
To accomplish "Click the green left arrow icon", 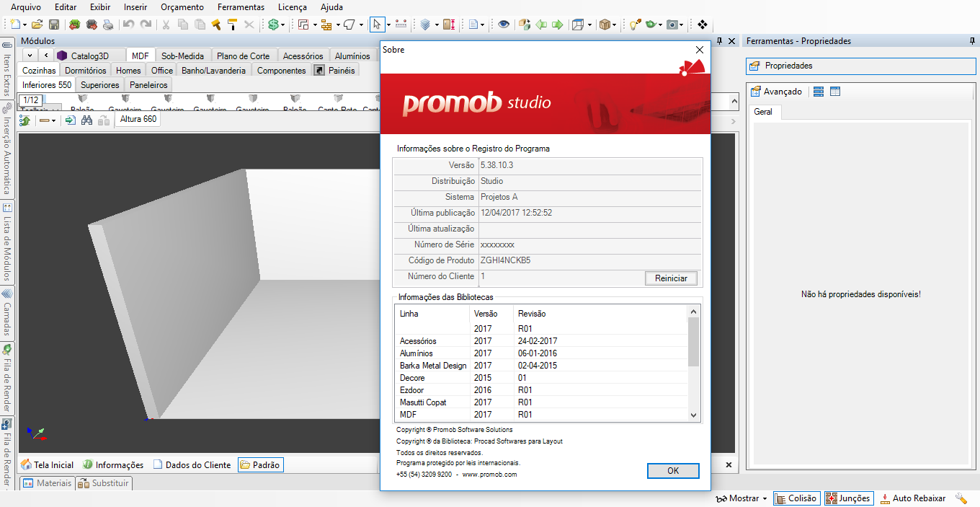I will tap(540, 25).
